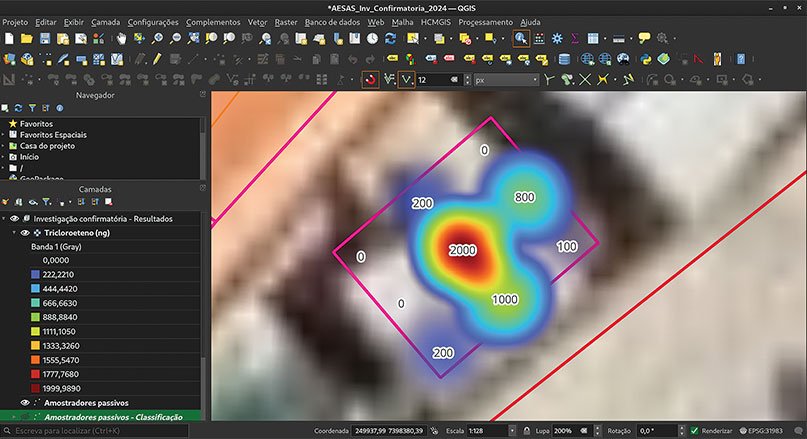Click the 1555,5470 orange legend swatch

pos(35,360)
